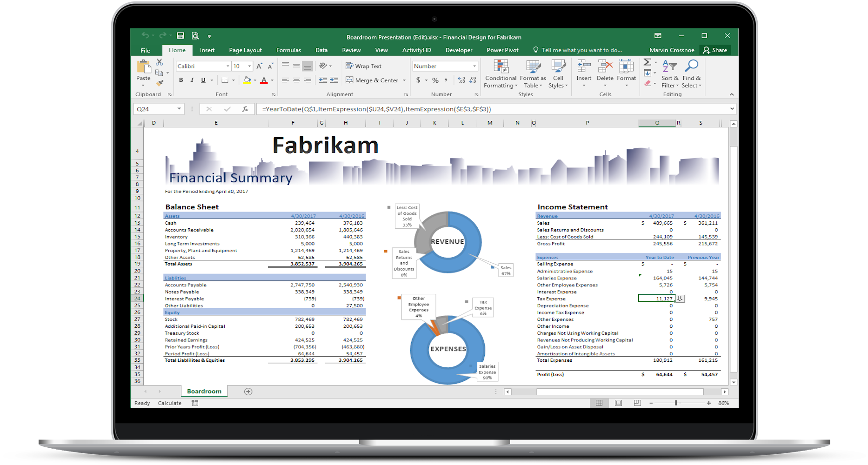Open the Calibri font name dropdown
Viewport: 868px width, 465px height.
227,66
